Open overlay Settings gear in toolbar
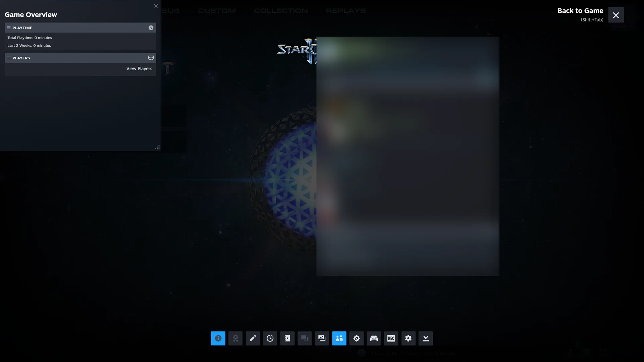Screen dimensions: 644x362 [x=408, y=338]
